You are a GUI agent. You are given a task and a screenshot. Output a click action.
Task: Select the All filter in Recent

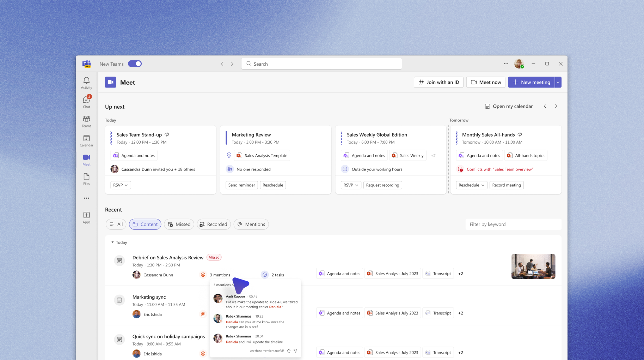(116, 224)
